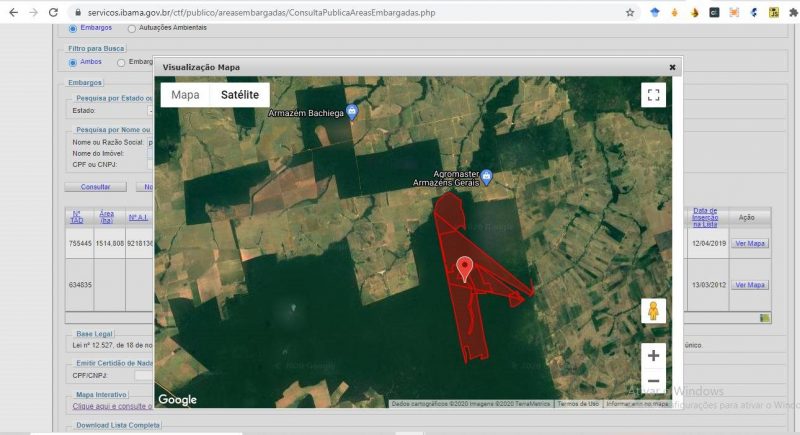Choose the Ambos filter option
The width and height of the screenshot is (800, 435).
click(x=72, y=62)
